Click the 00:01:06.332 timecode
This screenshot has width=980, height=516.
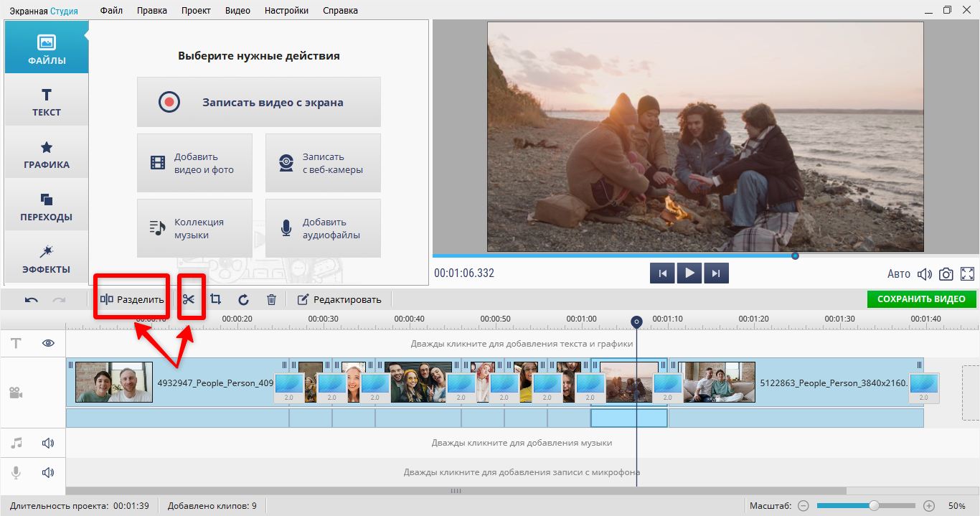pyautogui.click(x=464, y=273)
